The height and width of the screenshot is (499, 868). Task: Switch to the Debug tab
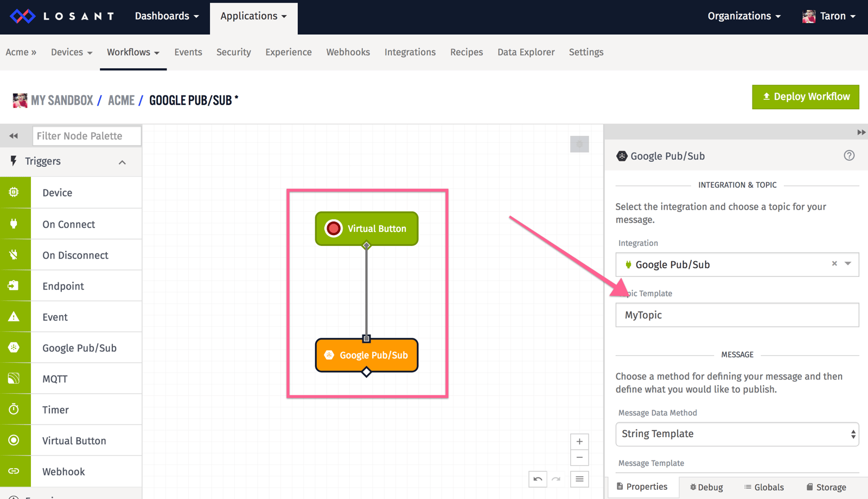click(x=706, y=487)
